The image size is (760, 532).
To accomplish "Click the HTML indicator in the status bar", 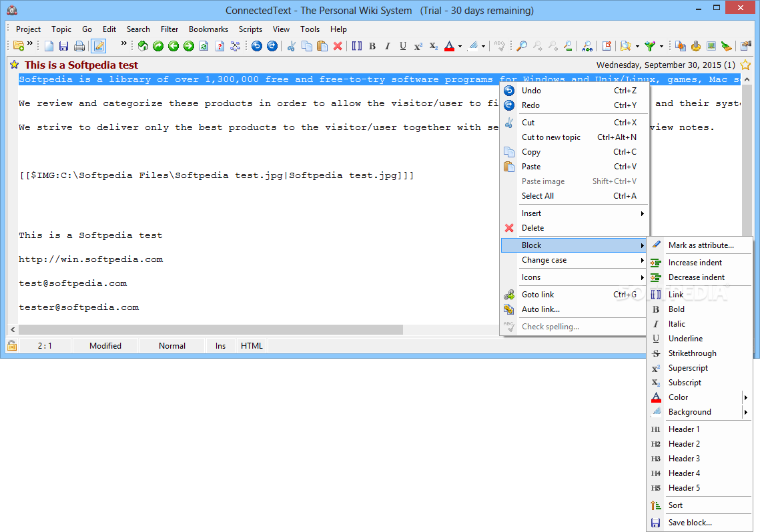I will (252, 345).
